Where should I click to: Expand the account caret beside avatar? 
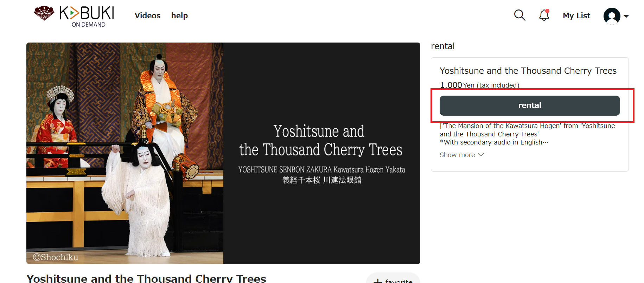626,16
